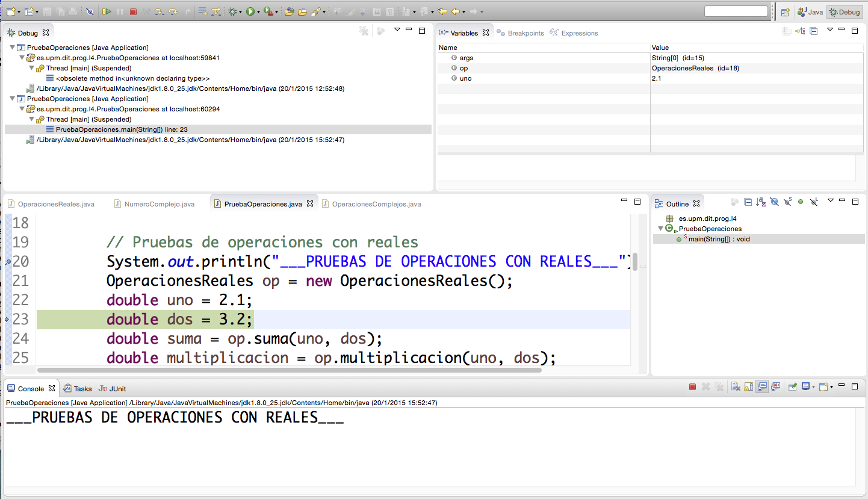Viewport: 868px width, 499px height.
Task: Click the Resume debugging button
Action: click(x=107, y=11)
